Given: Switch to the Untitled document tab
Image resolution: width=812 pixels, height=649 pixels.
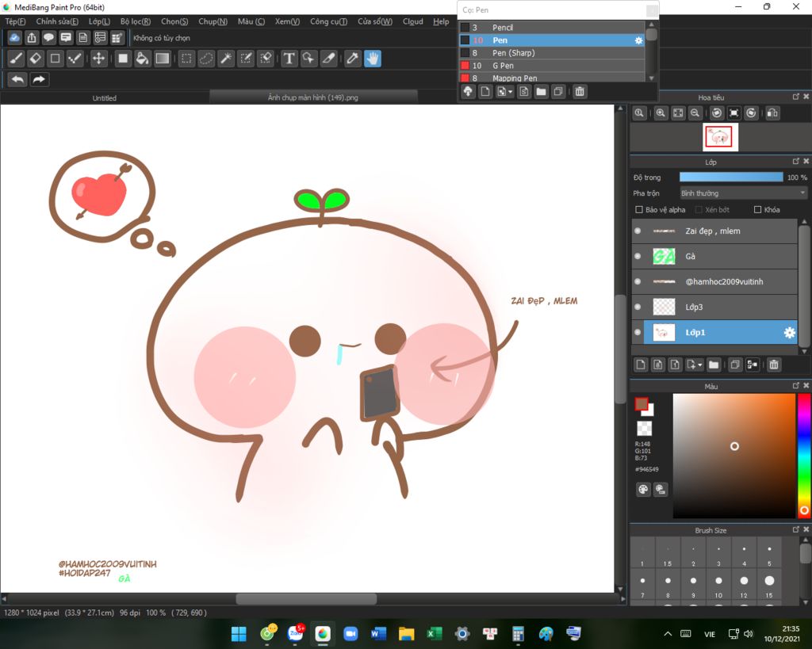Looking at the screenshot, I should coord(104,97).
